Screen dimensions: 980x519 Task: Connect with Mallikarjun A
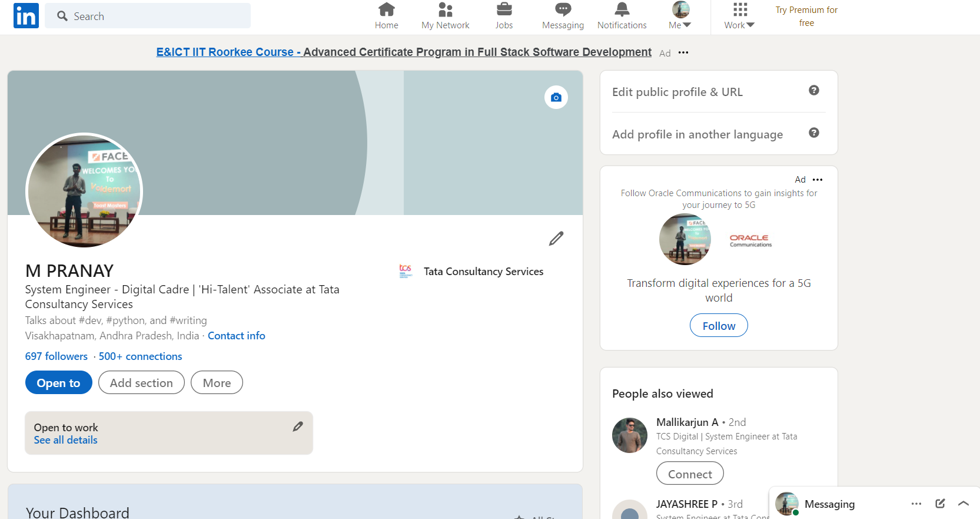(x=690, y=474)
